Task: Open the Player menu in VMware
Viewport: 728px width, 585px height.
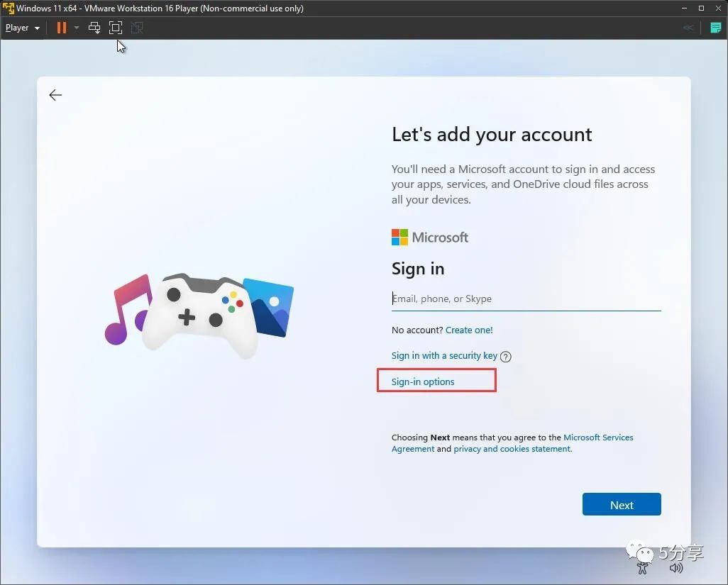Action: tap(22, 28)
